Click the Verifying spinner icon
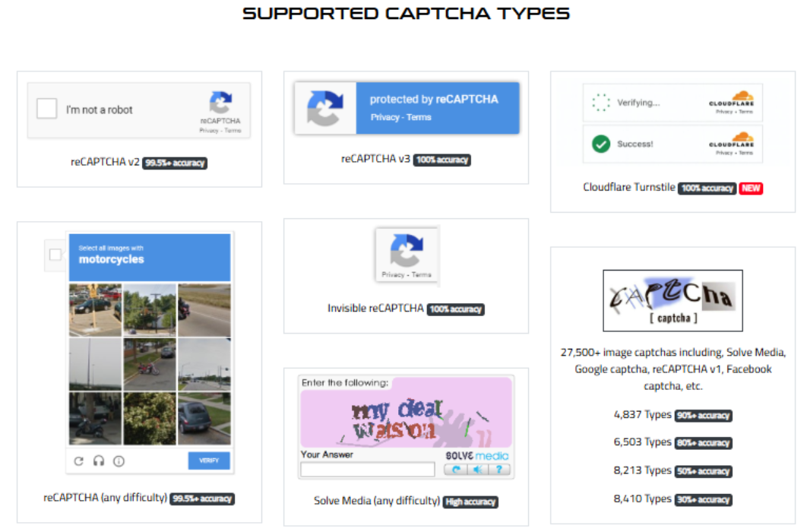 [601, 103]
